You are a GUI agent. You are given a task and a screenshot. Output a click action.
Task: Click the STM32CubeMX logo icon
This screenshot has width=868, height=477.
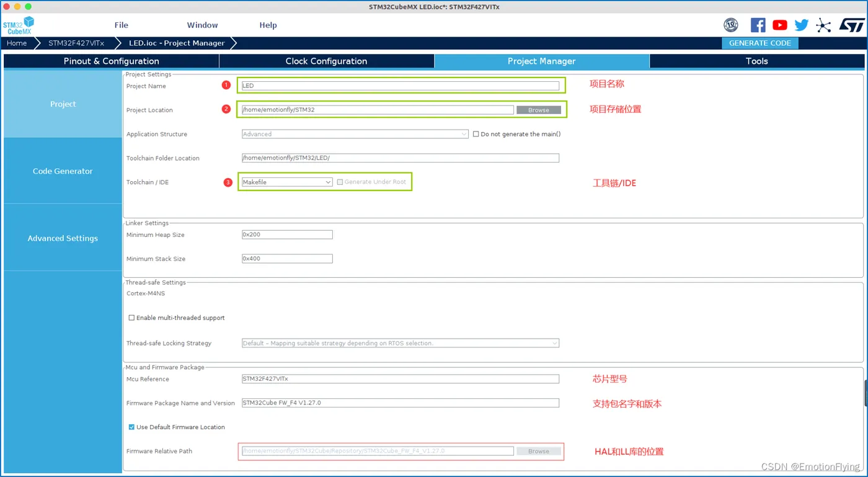coord(19,25)
